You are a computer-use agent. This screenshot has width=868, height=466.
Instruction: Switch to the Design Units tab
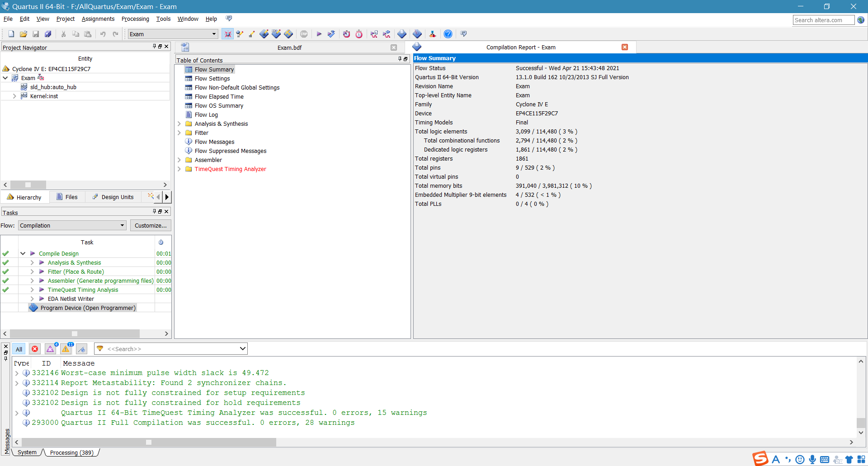(113, 197)
